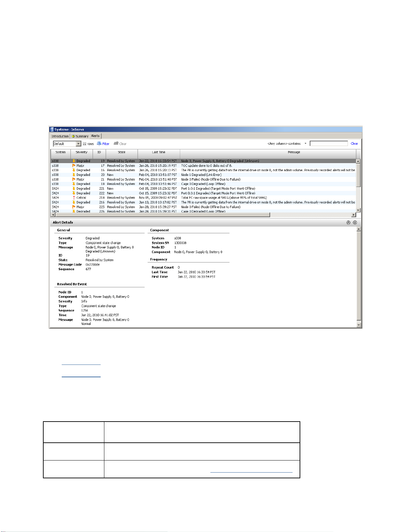411x532 pixels.
Task: Click the Major flag icon for alert ID 17
Action: pyautogui.click(x=74, y=166)
